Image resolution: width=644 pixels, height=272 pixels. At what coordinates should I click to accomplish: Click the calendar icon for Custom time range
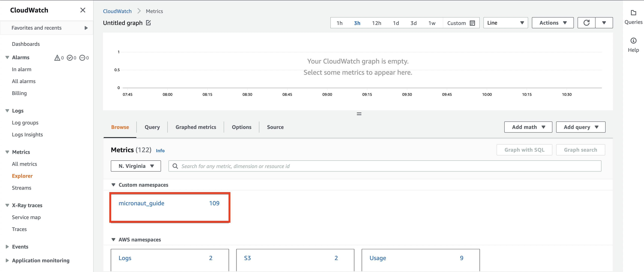473,23
